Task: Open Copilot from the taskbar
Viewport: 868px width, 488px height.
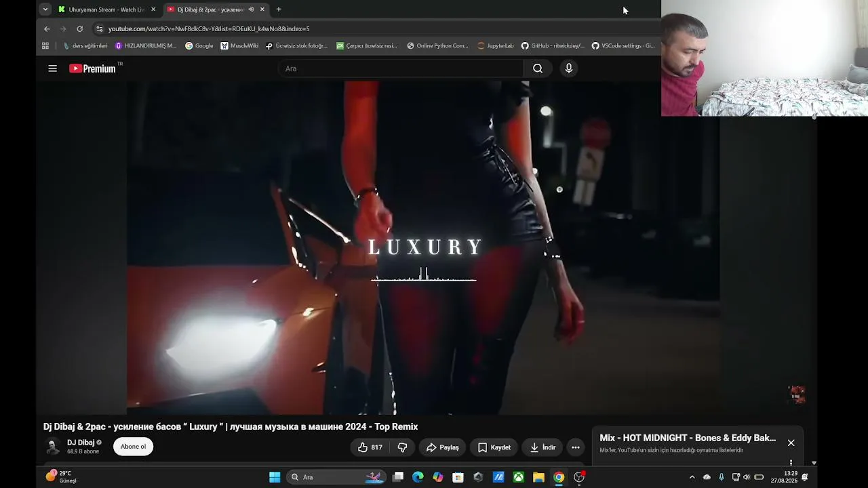Action: [x=438, y=477]
